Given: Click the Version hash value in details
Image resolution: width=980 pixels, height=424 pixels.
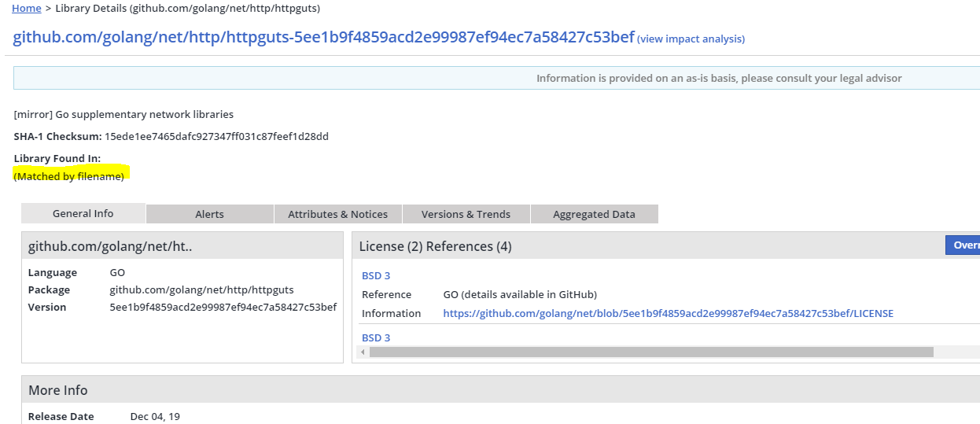Looking at the screenshot, I should click(223, 307).
